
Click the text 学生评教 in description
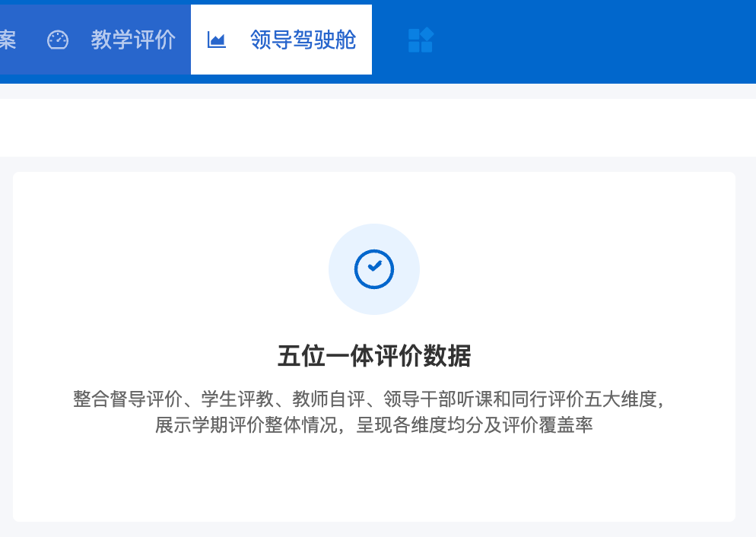click(237, 399)
